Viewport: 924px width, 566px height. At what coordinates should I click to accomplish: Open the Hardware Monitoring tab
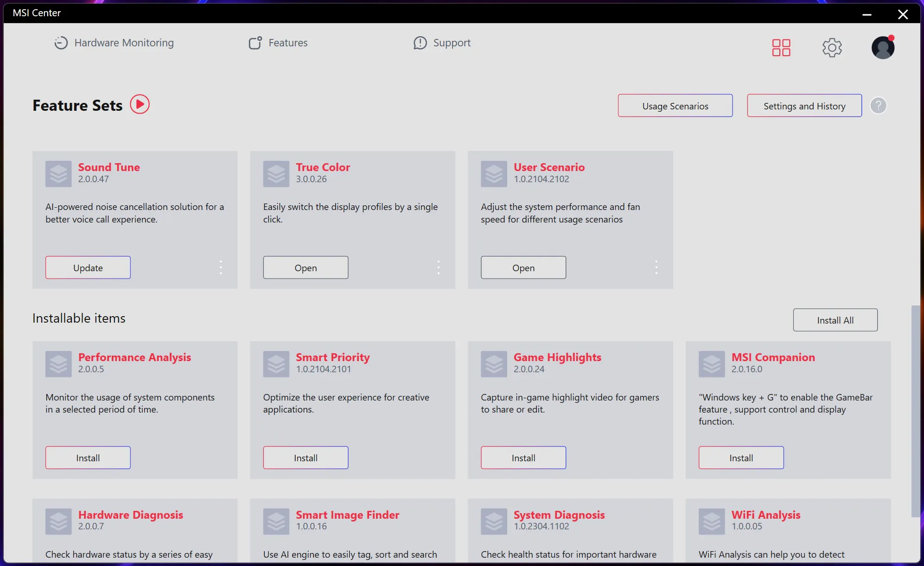coord(114,43)
